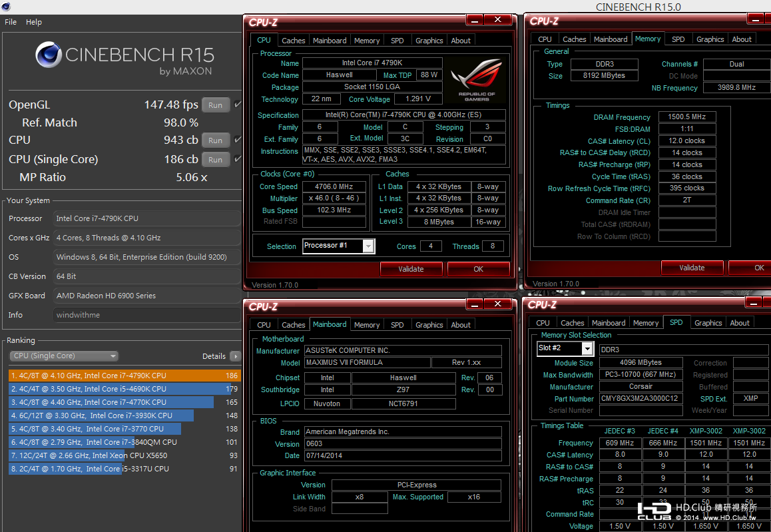Click the Processor field Intel Core i7-4790K CPU
This screenshot has height=532, width=771.
(146, 218)
